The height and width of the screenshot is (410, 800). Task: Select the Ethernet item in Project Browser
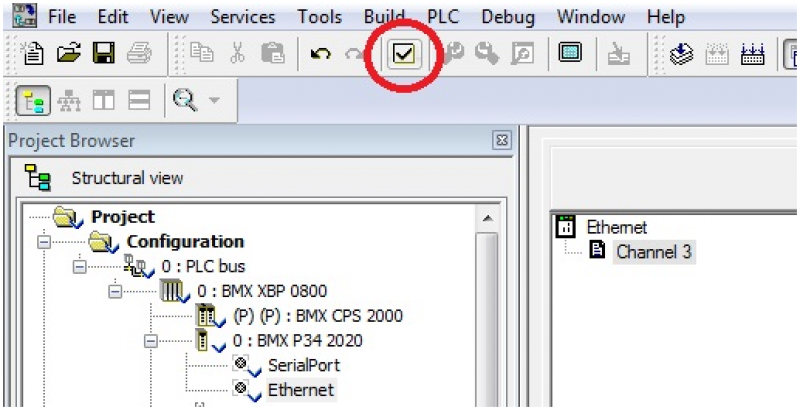[301, 390]
